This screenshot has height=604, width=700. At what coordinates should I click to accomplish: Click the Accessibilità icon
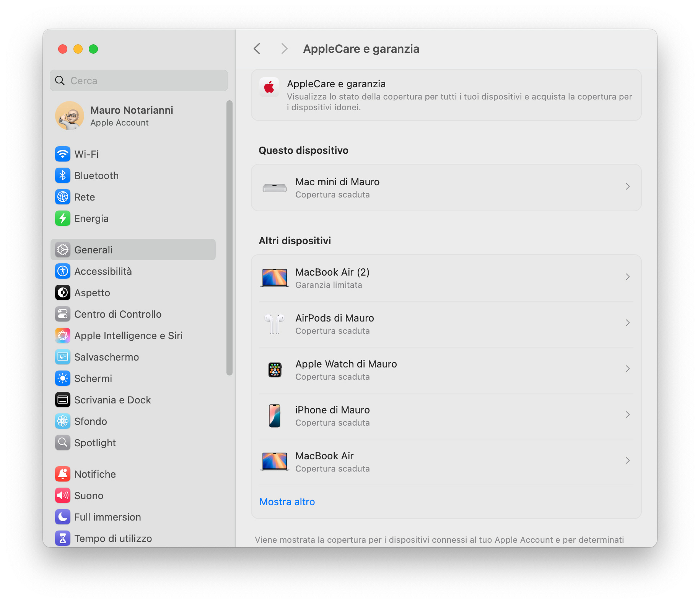[63, 271]
